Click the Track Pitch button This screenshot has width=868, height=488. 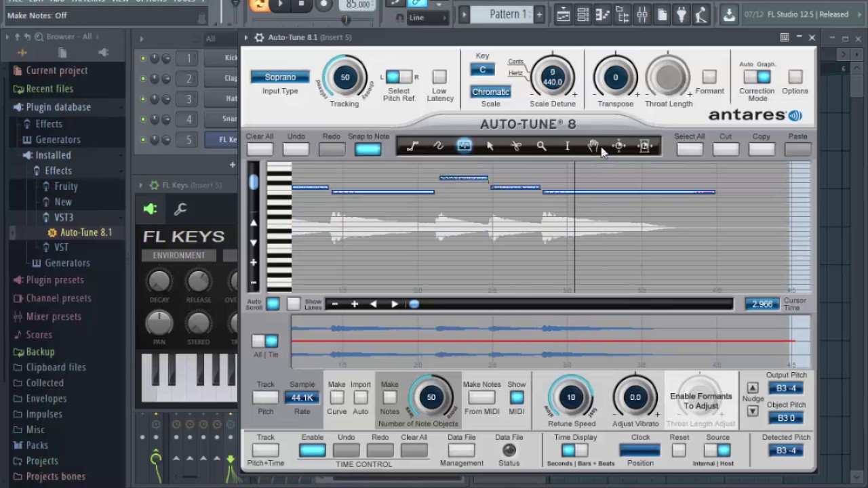click(x=265, y=398)
